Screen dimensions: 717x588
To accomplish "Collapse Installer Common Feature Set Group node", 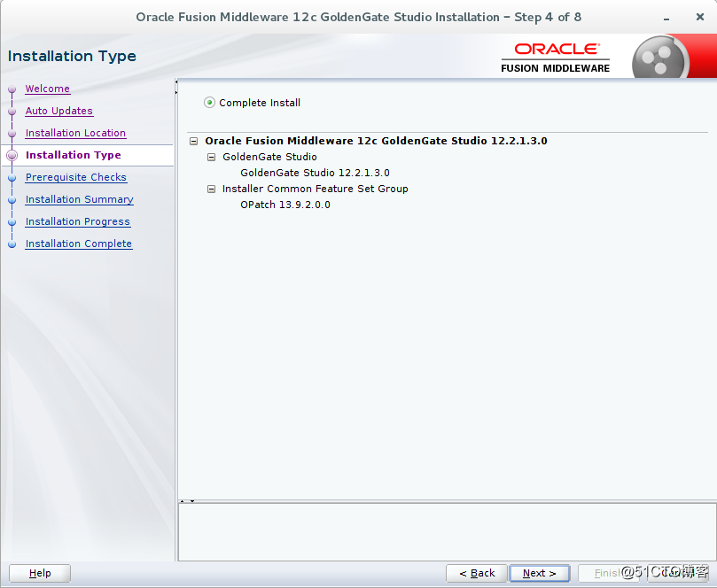I will 211,190.
